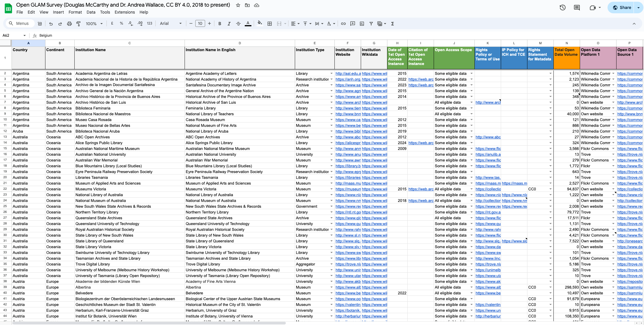Open the Data menu
This screenshot has width=644, height=325.
pos(91,12)
